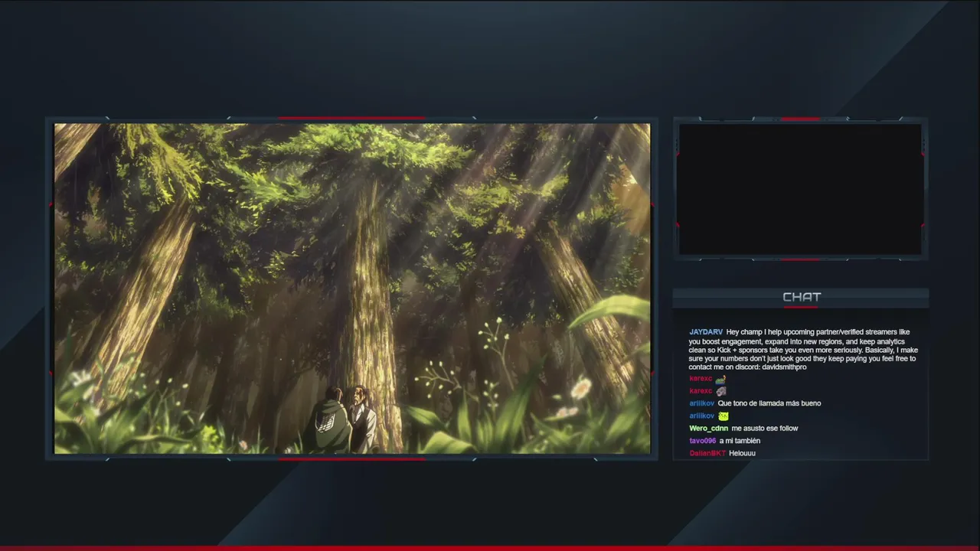This screenshot has width=980, height=551.
Task: Click the DalianBKT username
Action: pyautogui.click(x=707, y=453)
